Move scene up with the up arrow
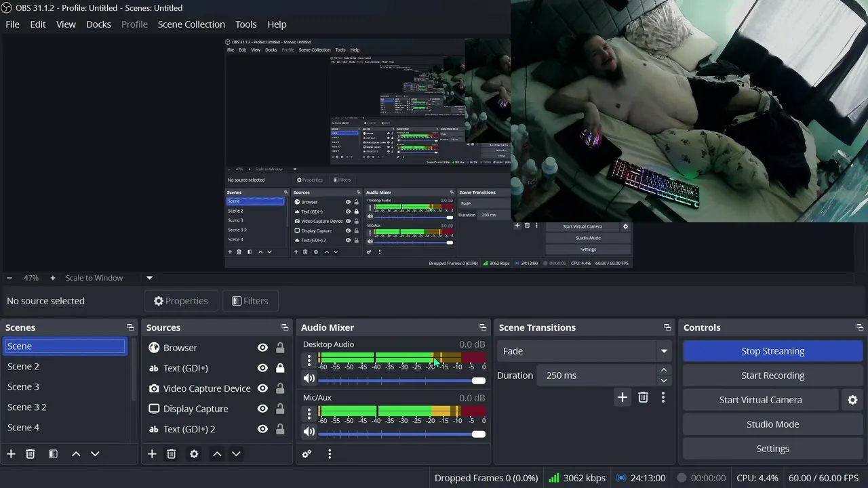 (76, 454)
